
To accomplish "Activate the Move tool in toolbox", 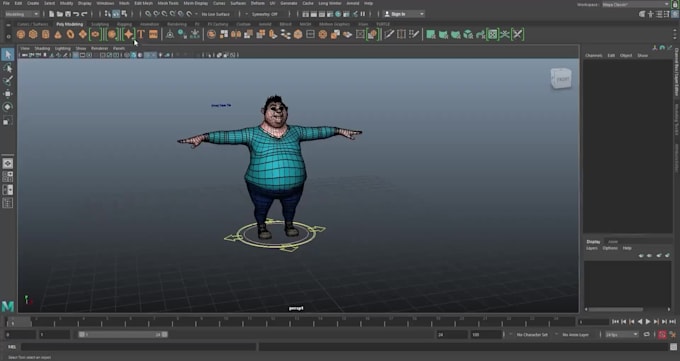I will pos(8,94).
